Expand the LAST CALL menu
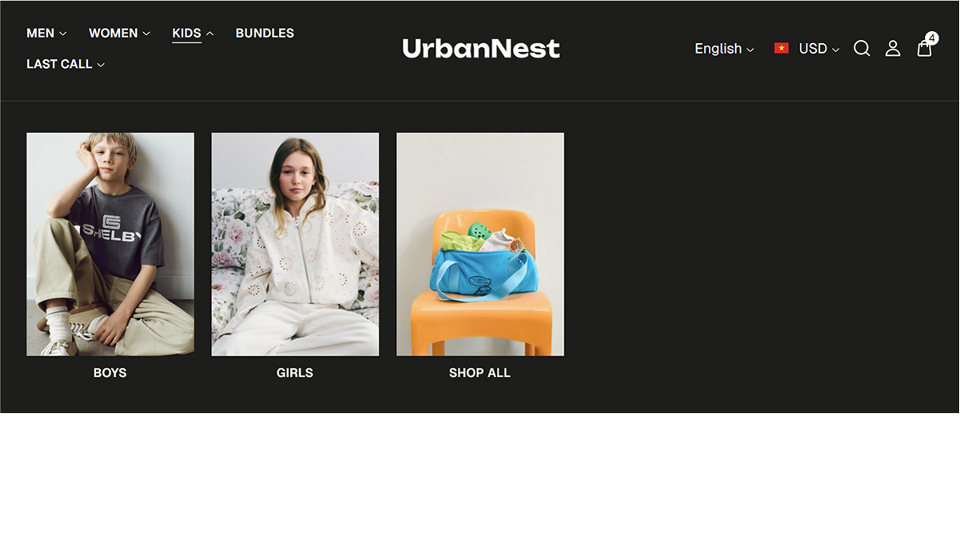Viewport: 960px width, 560px height. 66,64
